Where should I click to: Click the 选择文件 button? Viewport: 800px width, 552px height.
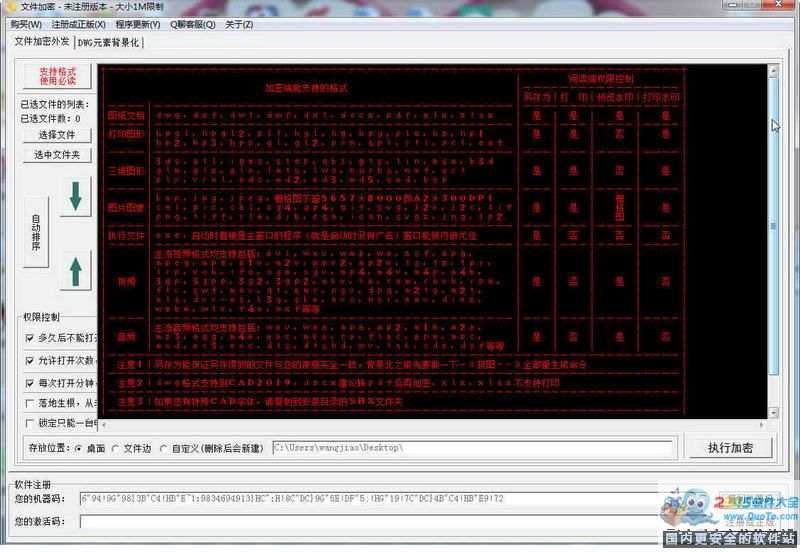(57, 135)
